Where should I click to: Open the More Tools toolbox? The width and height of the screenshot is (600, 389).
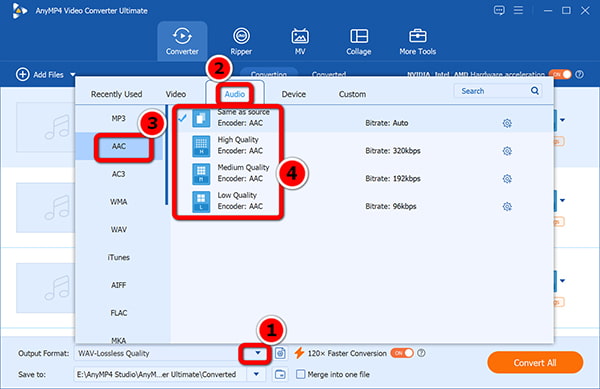pos(417,41)
